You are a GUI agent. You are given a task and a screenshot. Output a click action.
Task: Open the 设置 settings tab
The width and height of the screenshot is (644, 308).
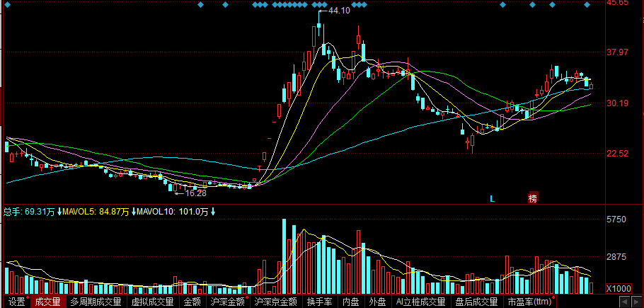point(16,302)
